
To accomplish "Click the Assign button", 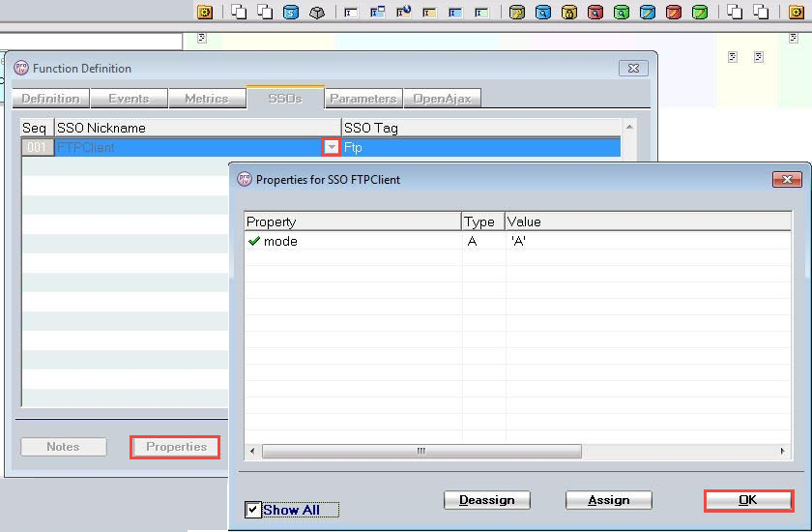I will point(608,500).
